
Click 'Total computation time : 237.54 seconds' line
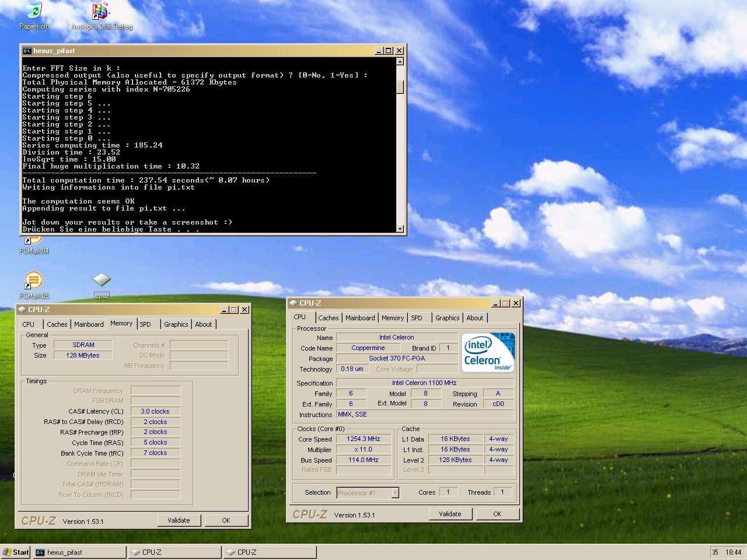point(146,180)
